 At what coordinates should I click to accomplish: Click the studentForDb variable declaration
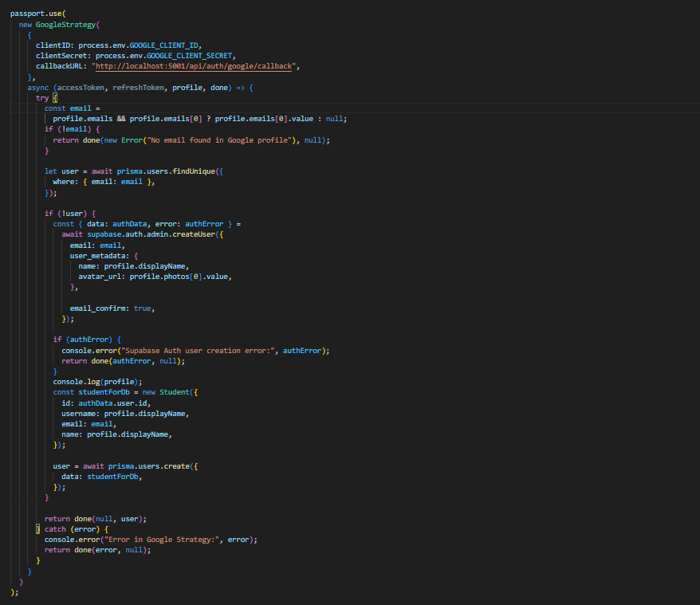pos(108,392)
